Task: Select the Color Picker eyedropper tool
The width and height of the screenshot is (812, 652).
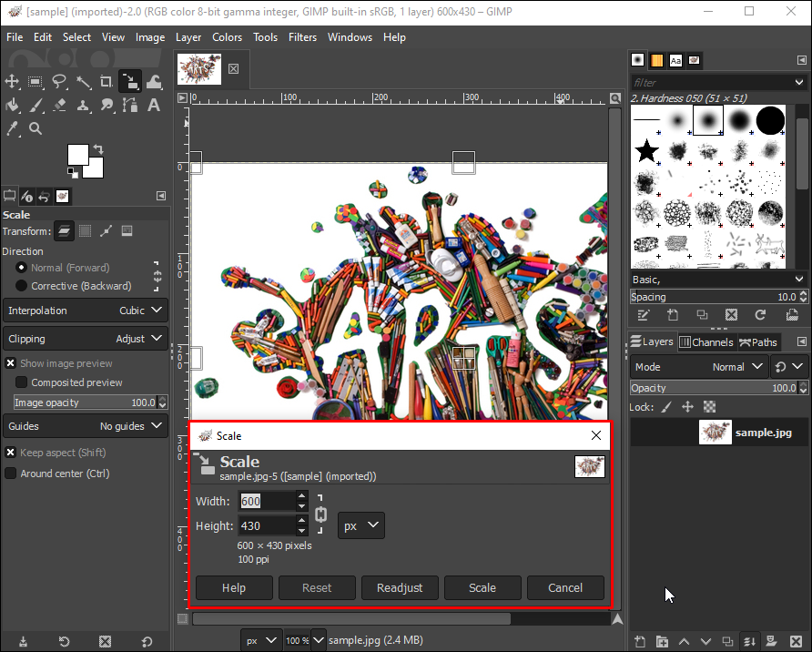Action: [13, 128]
